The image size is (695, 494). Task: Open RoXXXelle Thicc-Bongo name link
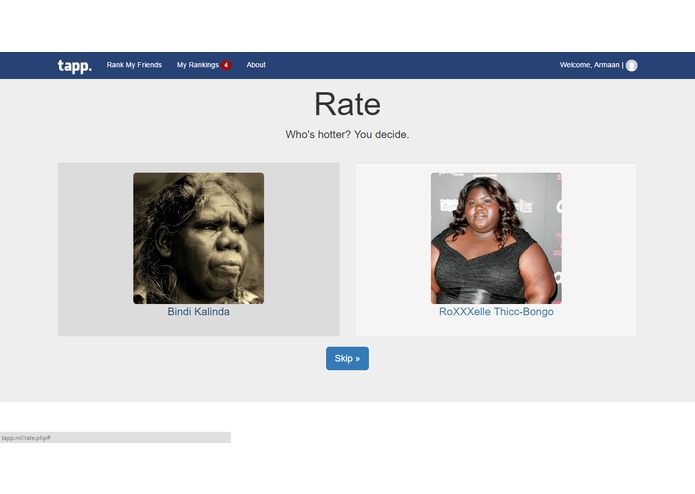tap(496, 311)
